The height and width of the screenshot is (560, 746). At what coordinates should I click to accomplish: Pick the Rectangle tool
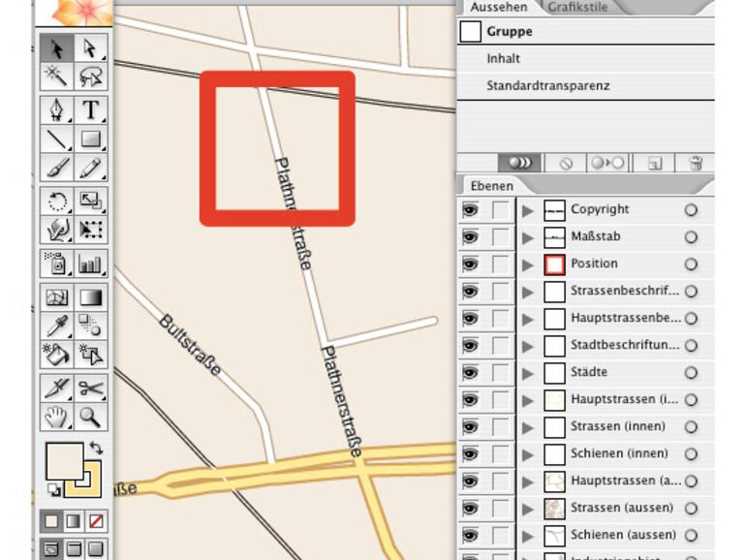pyautogui.click(x=91, y=139)
